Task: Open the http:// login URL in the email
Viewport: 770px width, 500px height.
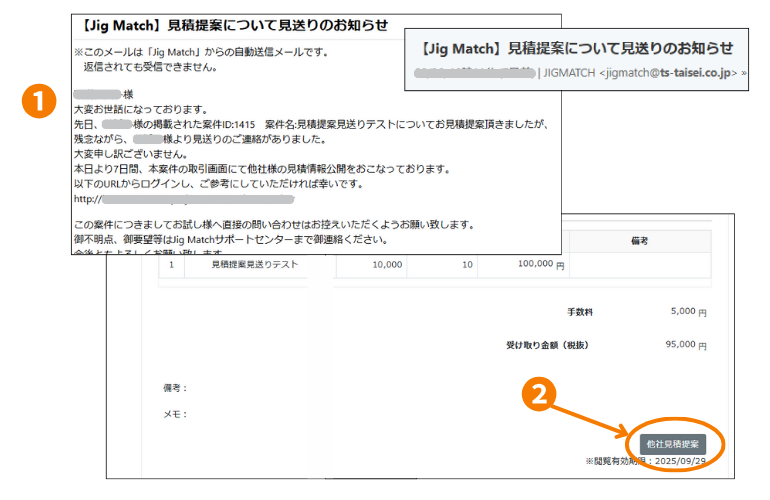Action: pyautogui.click(x=184, y=199)
